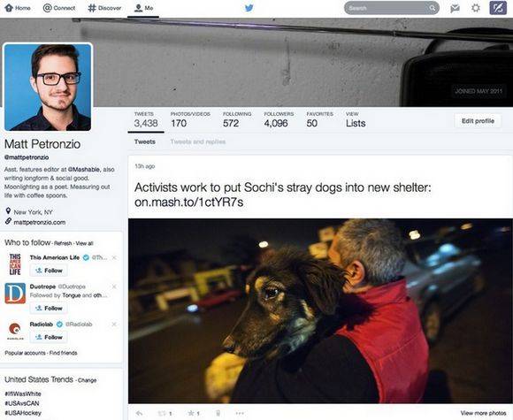
Task: Switch to Tweets and replies tab
Action: tap(198, 141)
